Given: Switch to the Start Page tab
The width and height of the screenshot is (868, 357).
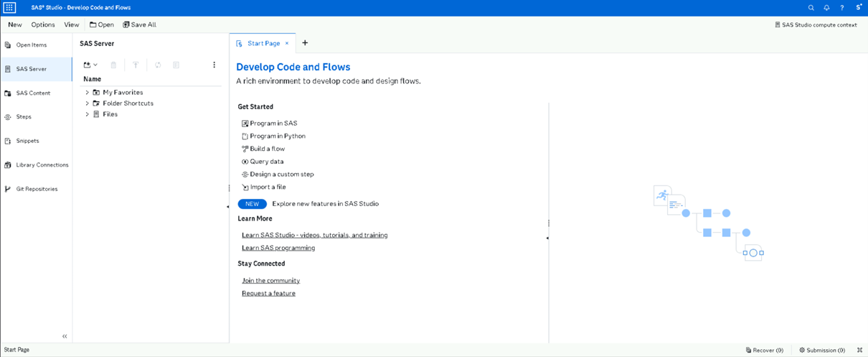Looking at the screenshot, I should pos(263,43).
